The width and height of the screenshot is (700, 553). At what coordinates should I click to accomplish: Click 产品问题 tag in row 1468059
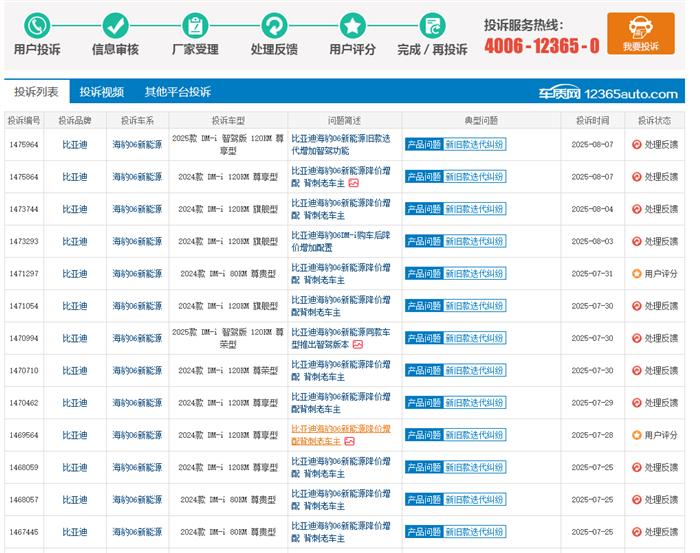click(424, 467)
